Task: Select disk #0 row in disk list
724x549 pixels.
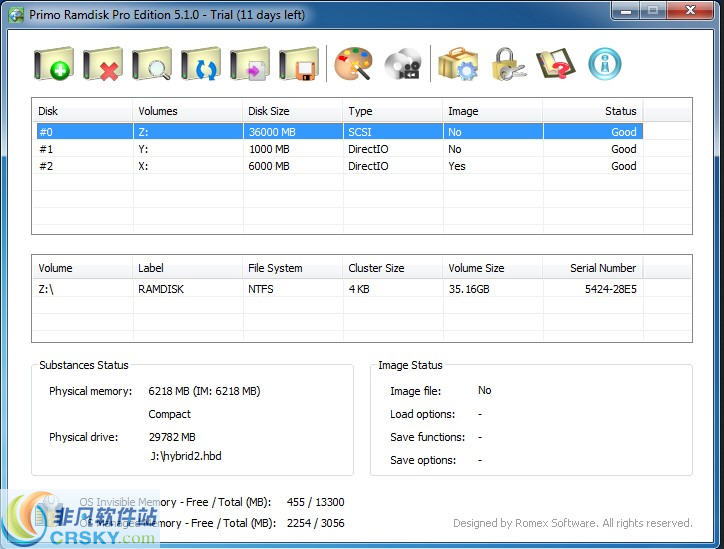Action: [339, 132]
